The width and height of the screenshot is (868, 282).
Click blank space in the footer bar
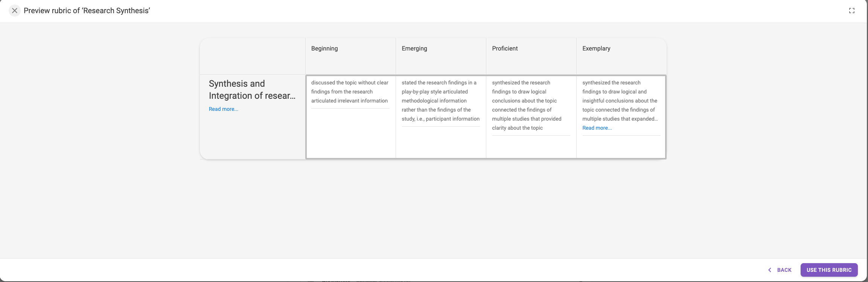point(376,270)
